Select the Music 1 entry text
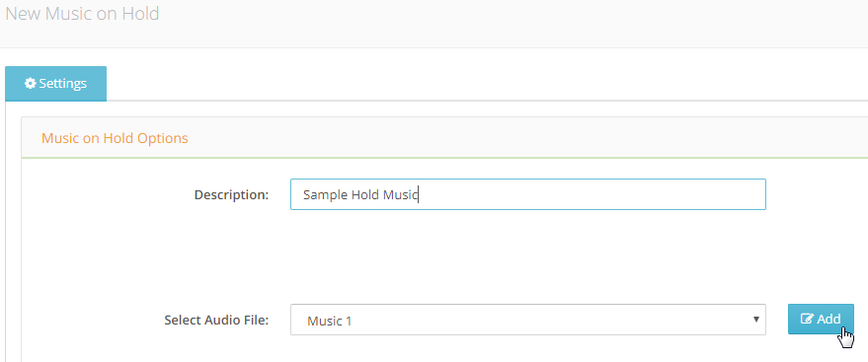868x362 pixels. click(330, 321)
